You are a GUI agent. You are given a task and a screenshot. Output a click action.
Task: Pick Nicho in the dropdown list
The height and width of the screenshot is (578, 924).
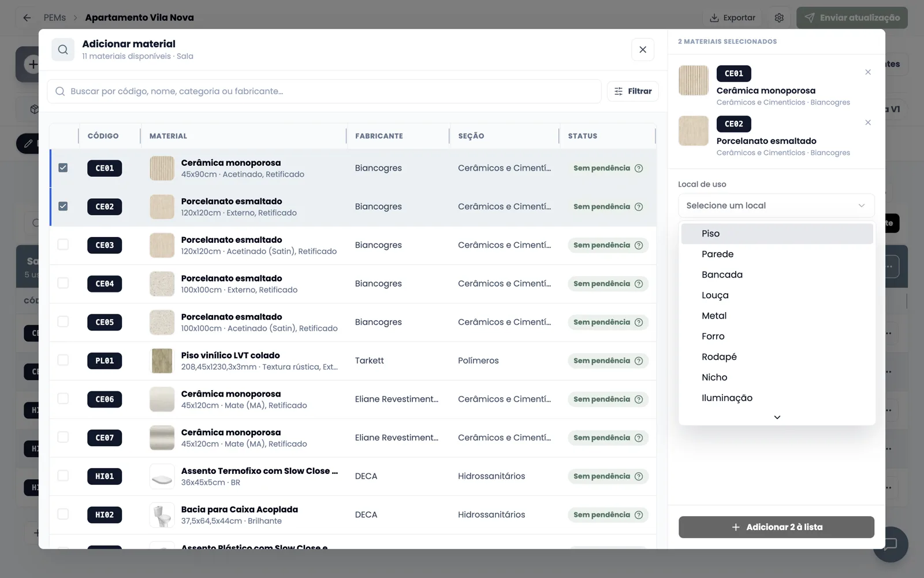777,377
